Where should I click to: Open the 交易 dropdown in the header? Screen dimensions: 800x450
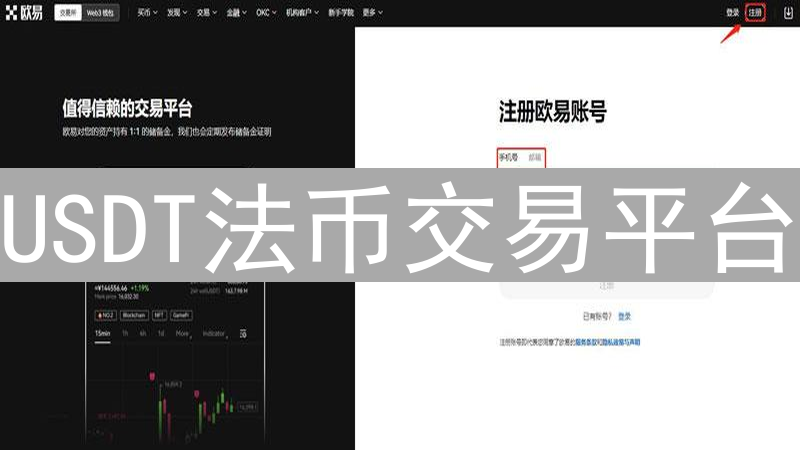207,13
